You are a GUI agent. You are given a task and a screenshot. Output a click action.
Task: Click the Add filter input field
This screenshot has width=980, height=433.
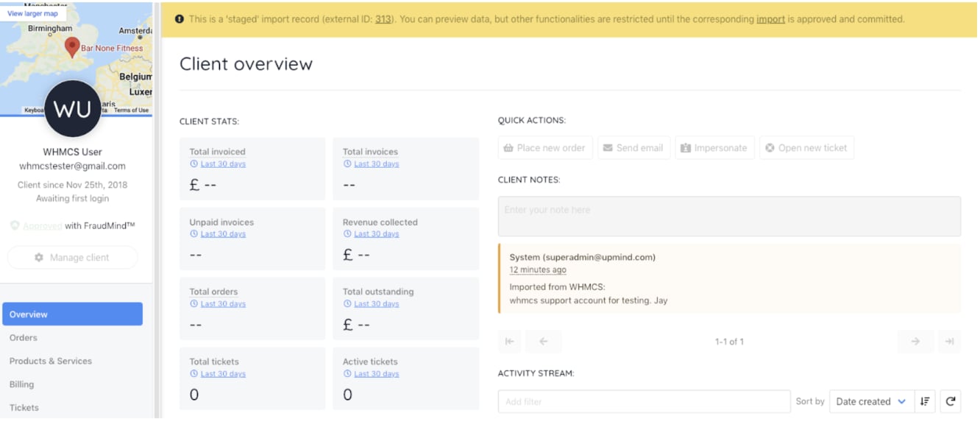644,401
